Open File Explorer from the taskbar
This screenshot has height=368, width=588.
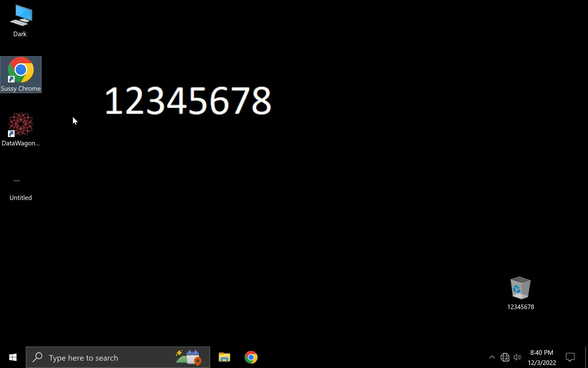point(224,357)
